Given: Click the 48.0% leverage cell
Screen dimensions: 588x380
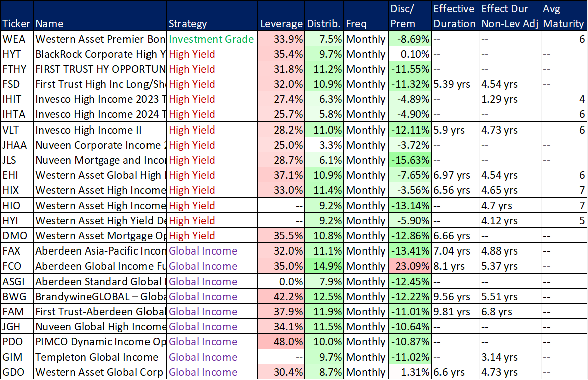Looking at the screenshot, I should [x=281, y=342].
